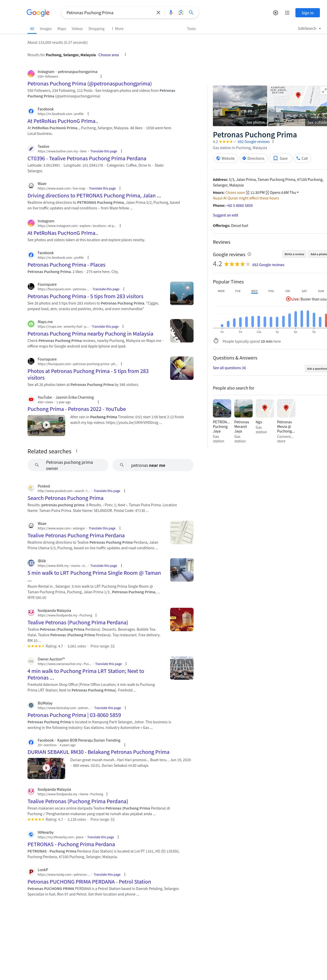Open options for first Instagram result
Viewport: 327px width, 980px height.
(x=101, y=77)
